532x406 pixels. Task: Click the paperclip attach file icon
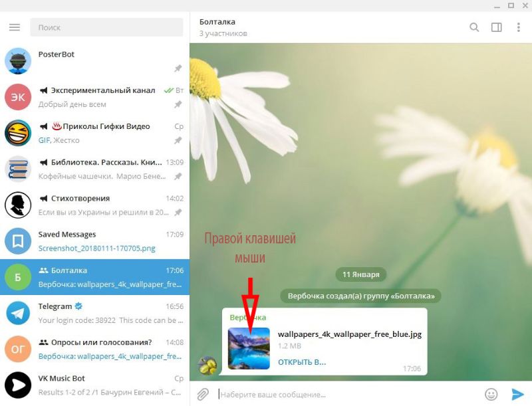tap(203, 394)
